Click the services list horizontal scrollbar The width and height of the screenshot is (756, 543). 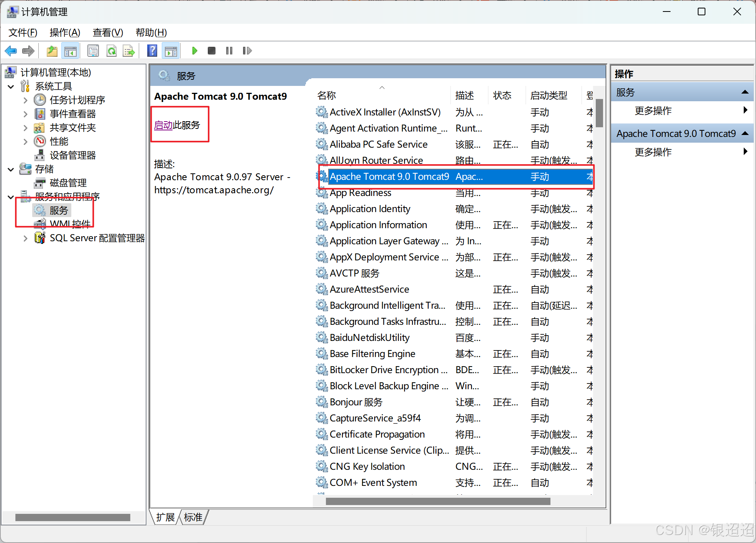[x=438, y=501]
